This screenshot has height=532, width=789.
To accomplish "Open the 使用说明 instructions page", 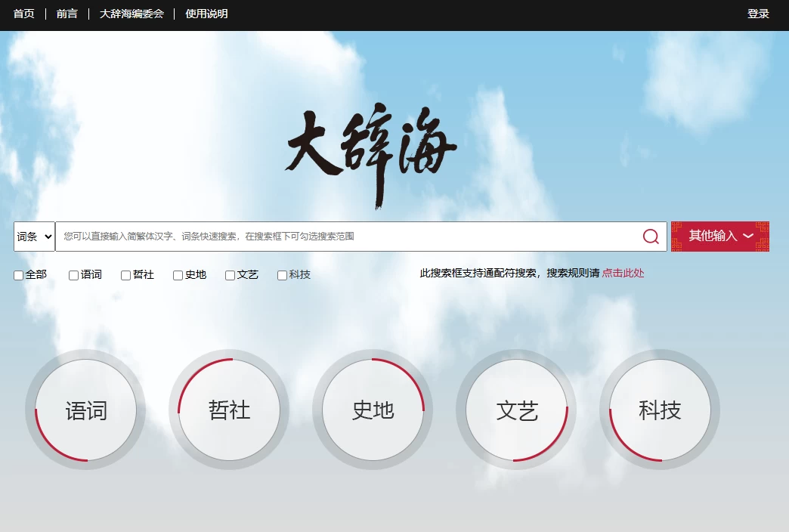I will coord(208,13).
